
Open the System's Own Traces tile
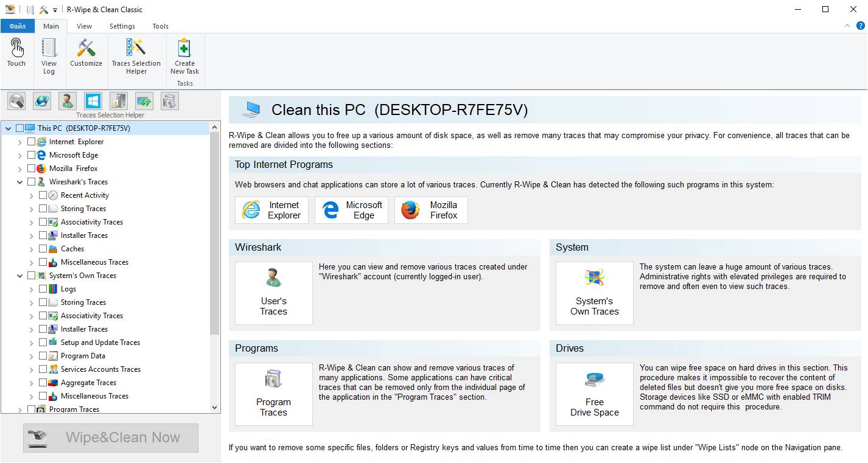pyautogui.click(x=595, y=293)
